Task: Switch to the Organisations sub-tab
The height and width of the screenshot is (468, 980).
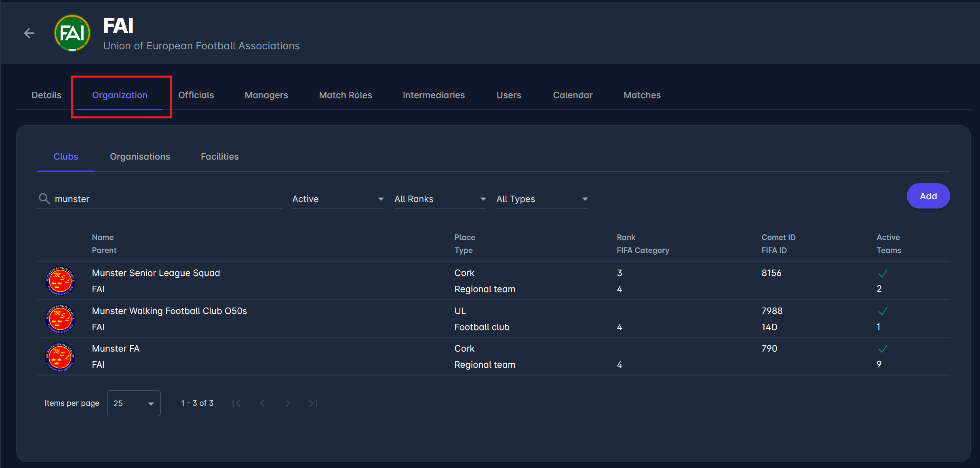Action: click(140, 156)
